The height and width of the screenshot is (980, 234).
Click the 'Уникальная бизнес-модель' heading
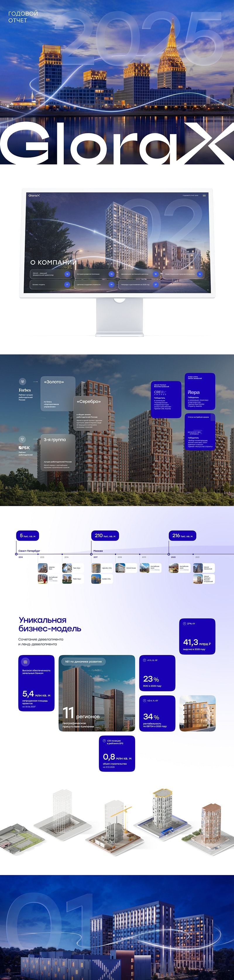click(x=50, y=624)
